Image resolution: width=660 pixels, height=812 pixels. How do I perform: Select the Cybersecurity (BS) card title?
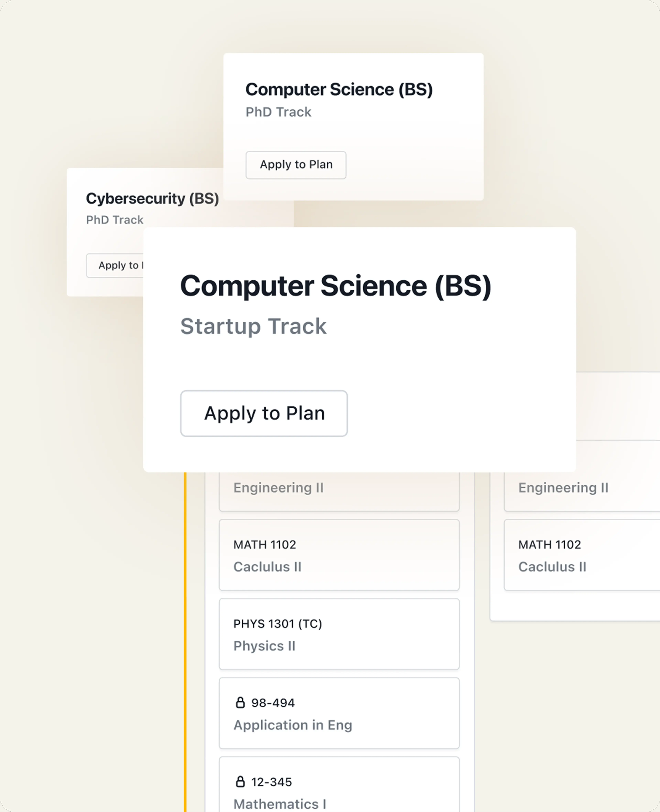[x=152, y=199]
